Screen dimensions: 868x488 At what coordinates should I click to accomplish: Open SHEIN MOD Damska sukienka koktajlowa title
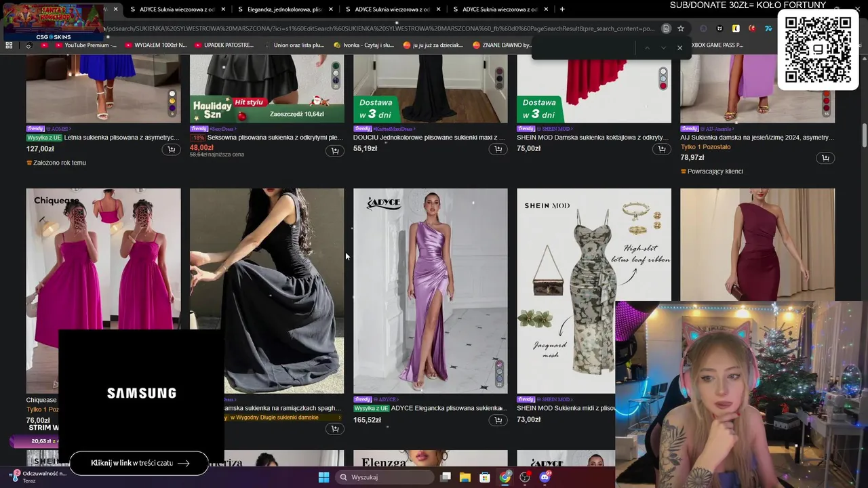(x=593, y=138)
